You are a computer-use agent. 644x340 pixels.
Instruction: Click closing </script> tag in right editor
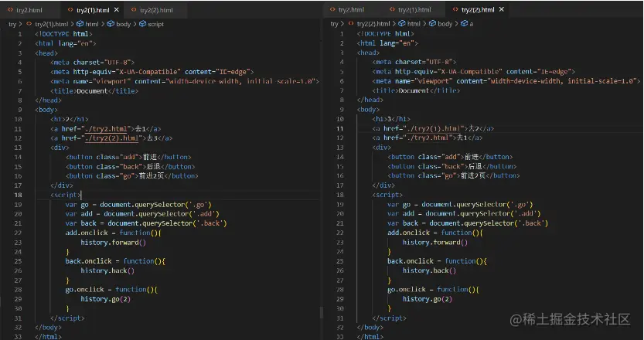389,318
